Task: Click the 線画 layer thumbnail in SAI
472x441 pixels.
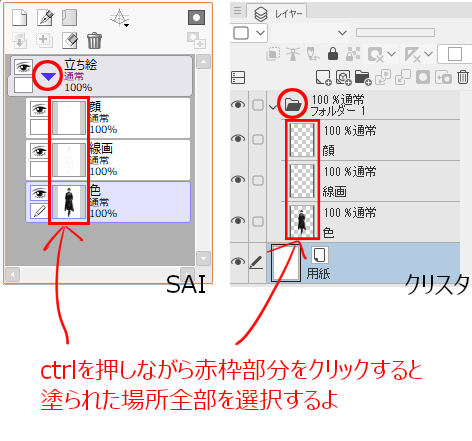Action: [69, 160]
